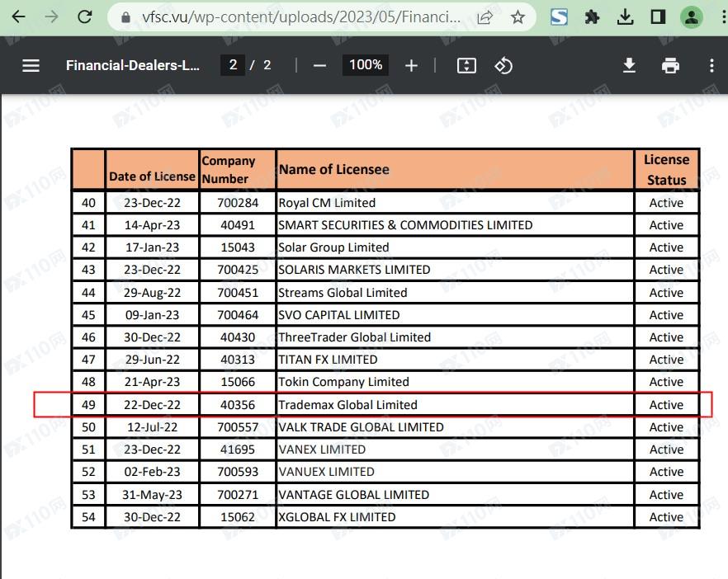Download the PDF file

(629, 66)
